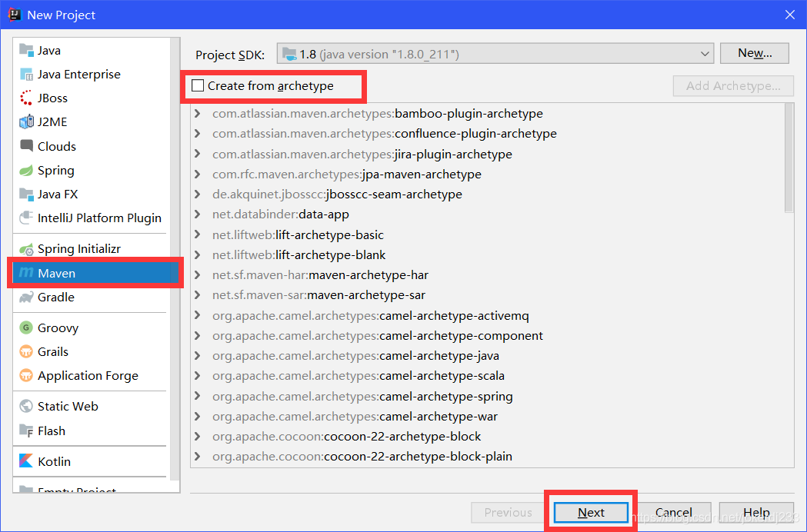Select Gradle project type label
Viewport: 807px width, 532px height.
tap(55, 297)
